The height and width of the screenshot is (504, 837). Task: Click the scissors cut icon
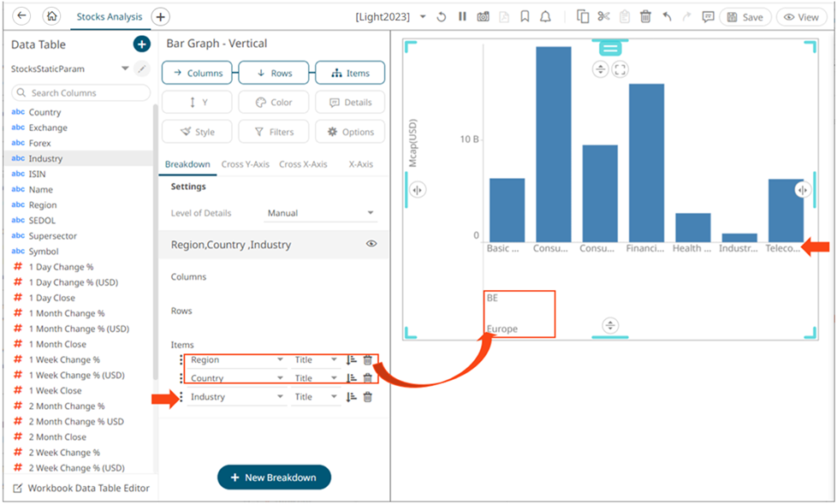pos(603,17)
